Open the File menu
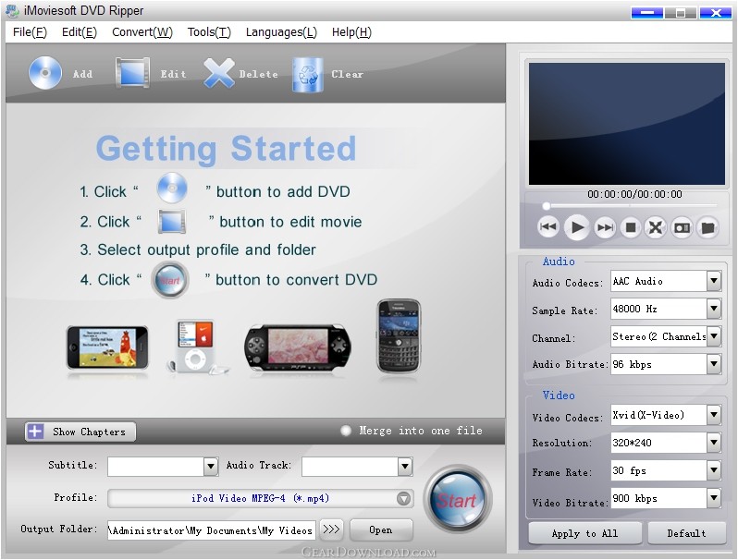This screenshot has height=560, width=738. click(30, 32)
